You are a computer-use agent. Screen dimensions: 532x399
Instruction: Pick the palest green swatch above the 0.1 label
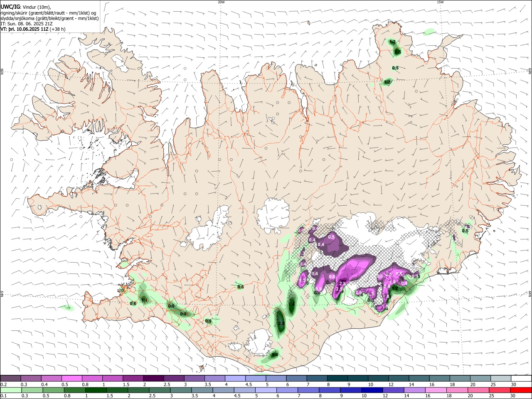tap(11, 390)
